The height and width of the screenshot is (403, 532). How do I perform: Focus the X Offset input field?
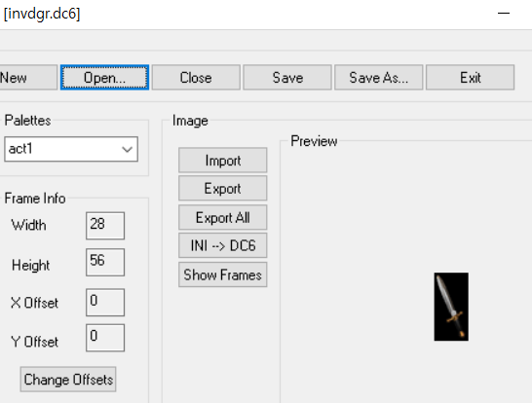click(x=105, y=303)
